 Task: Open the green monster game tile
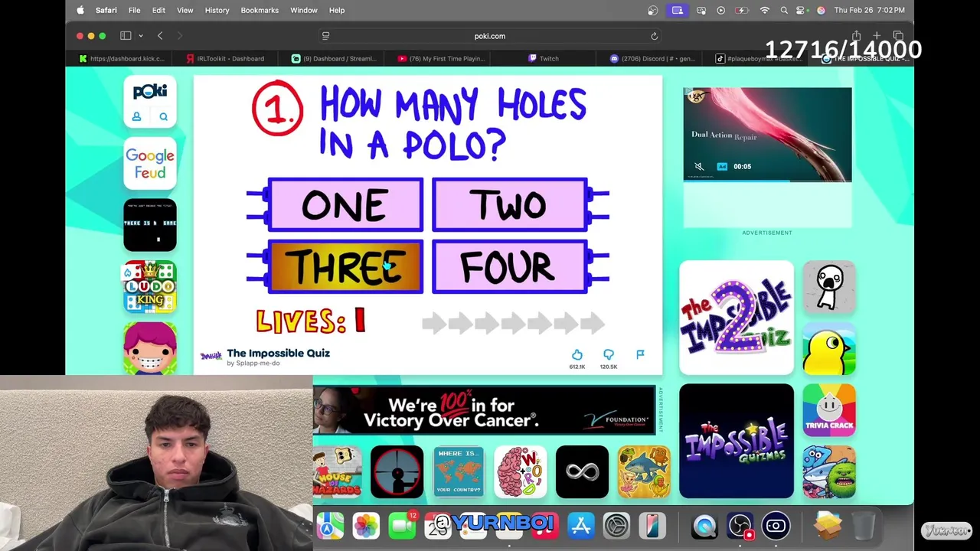click(829, 472)
